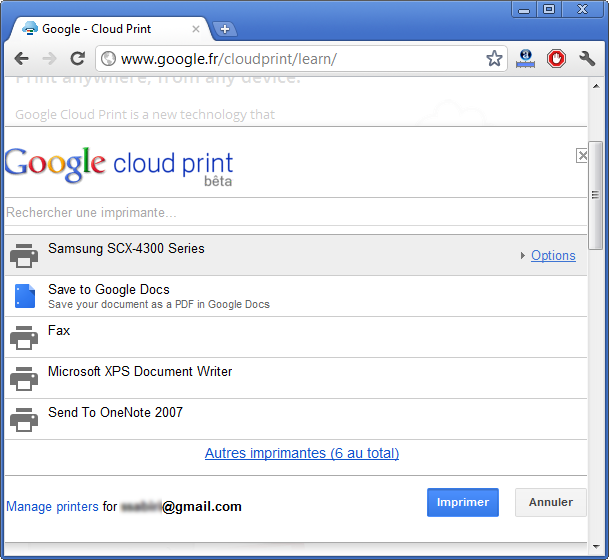Minimize the Chrome window
The height and width of the screenshot is (560, 609).
tap(524, 9)
